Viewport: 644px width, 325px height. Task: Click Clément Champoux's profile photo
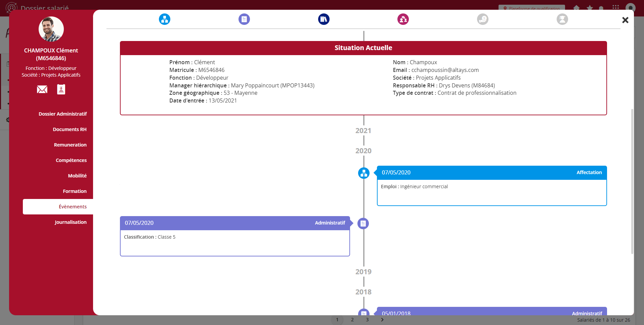click(51, 29)
